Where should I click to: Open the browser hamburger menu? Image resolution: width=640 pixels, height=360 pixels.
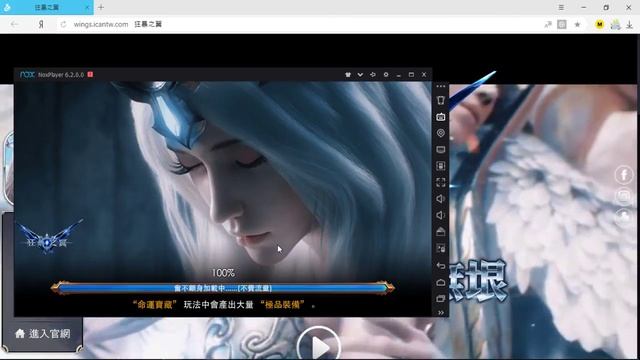click(x=561, y=7)
